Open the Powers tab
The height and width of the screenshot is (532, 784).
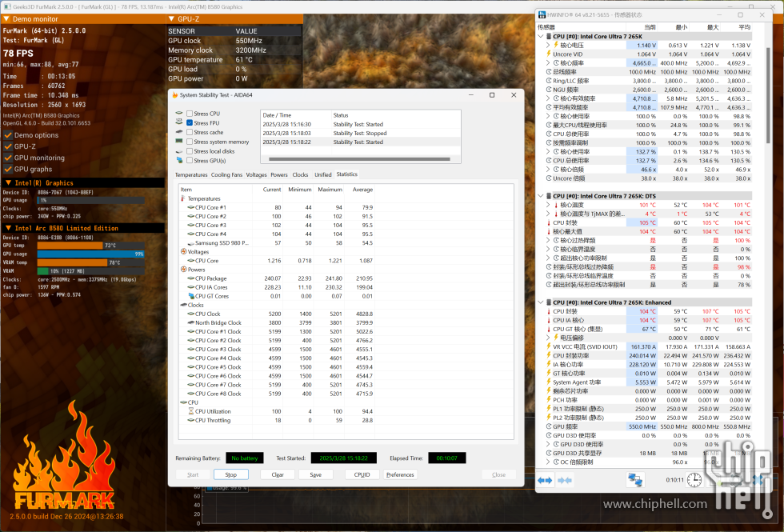(x=279, y=174)
